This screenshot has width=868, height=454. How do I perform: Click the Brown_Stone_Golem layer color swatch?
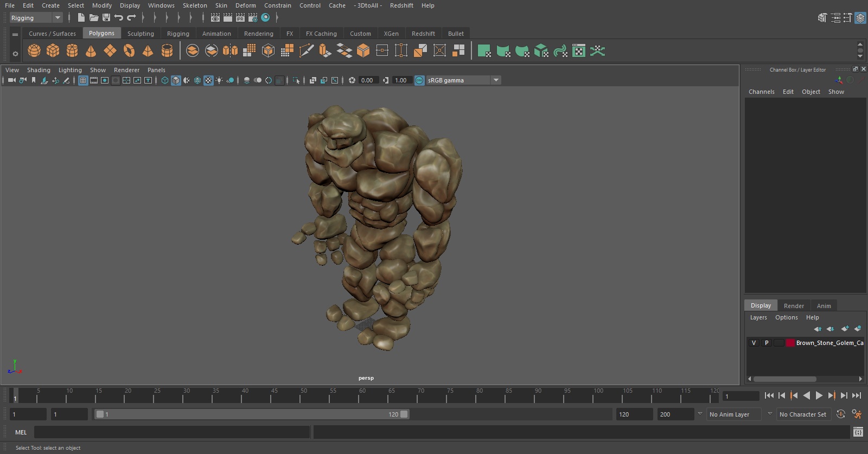(x=790, y=343)
